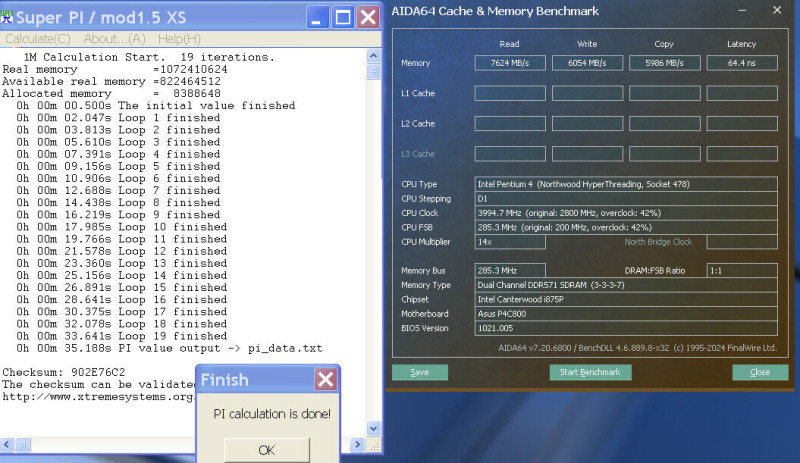Click the 1M Calculation Start line
The height and width of the screenshot is (463, 800).
pos(149,57)
